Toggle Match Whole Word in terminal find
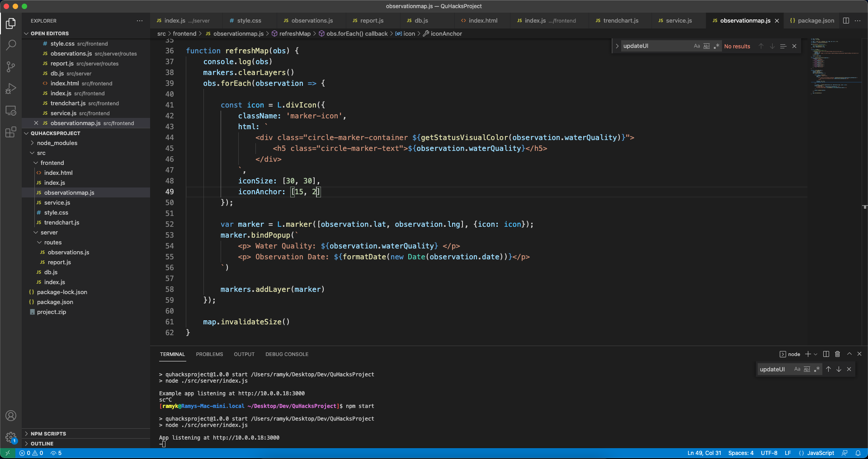This screenshot has height=459, width=868. pos(807,369)
